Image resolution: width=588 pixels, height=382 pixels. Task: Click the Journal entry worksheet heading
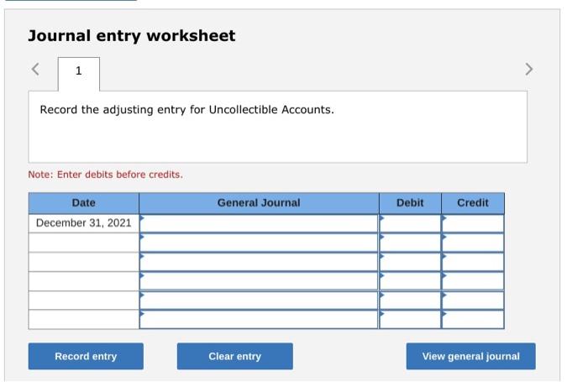click(x=132, y=36)
